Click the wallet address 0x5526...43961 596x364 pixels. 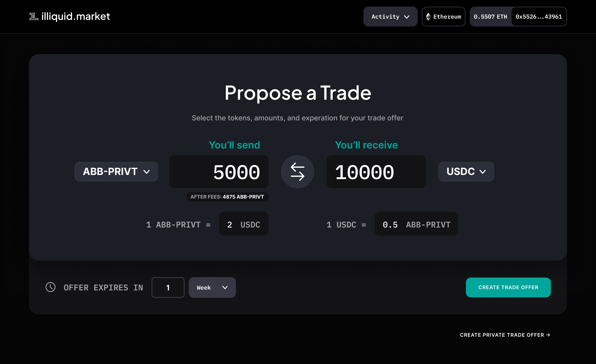click(539, 17)
